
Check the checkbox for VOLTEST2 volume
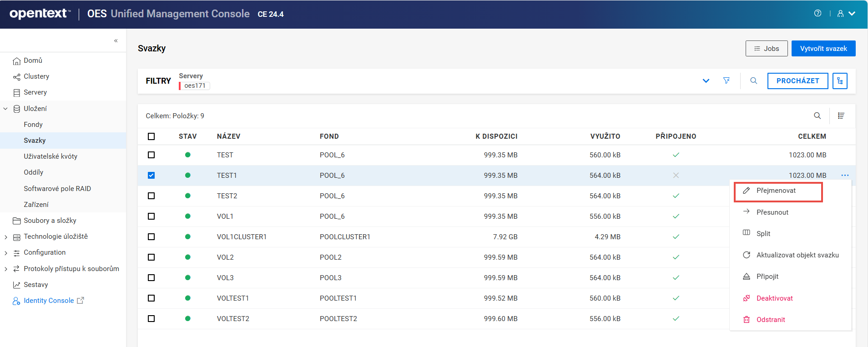click(151, 319)
